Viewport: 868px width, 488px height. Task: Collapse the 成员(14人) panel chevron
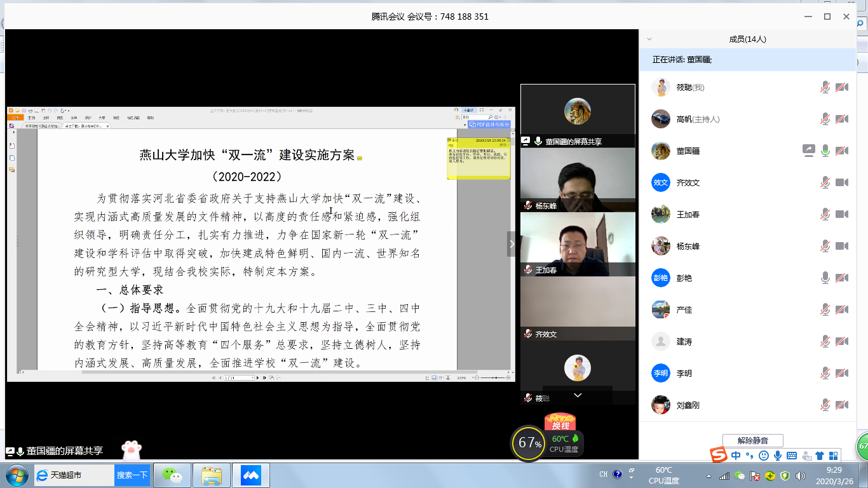click(649, 39)
